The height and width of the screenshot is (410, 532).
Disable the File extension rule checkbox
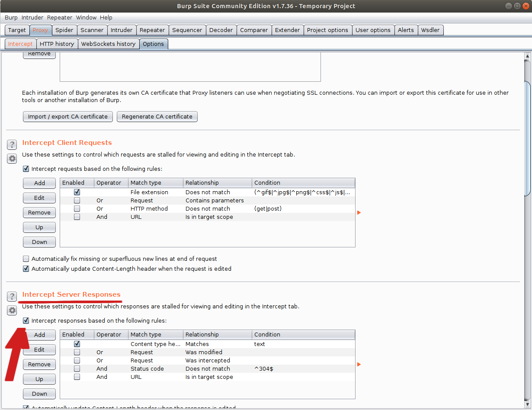coord(77,192)
